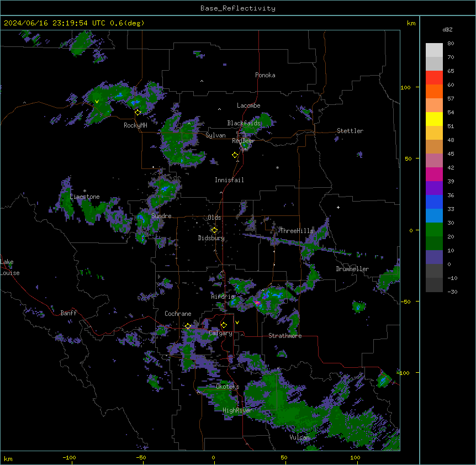The height and width of the screenshot is (465, 476).
Task: Click the km unit label at bottom left
Action: [8, 458]
